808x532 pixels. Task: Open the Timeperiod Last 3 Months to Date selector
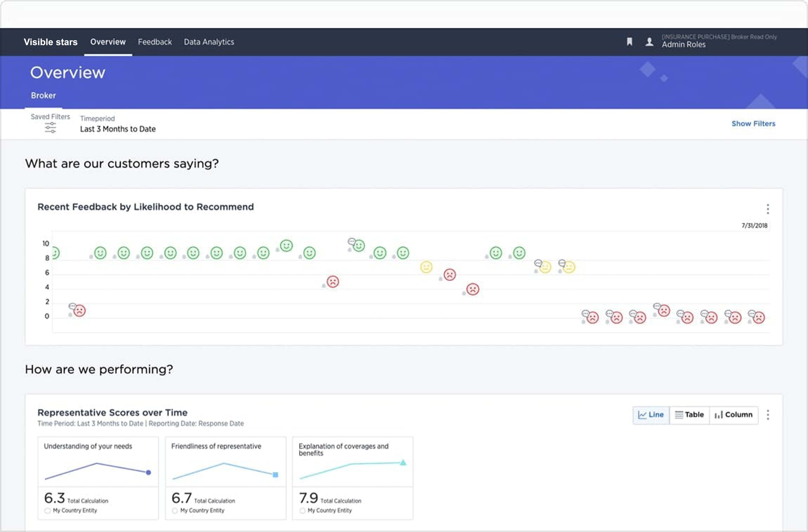click(118, 129)
